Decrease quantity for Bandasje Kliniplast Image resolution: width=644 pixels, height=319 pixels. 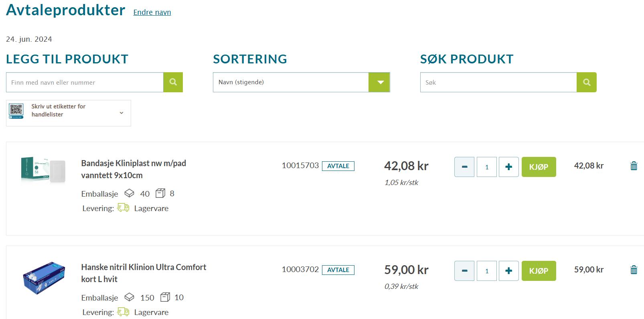tap(464, 167)
